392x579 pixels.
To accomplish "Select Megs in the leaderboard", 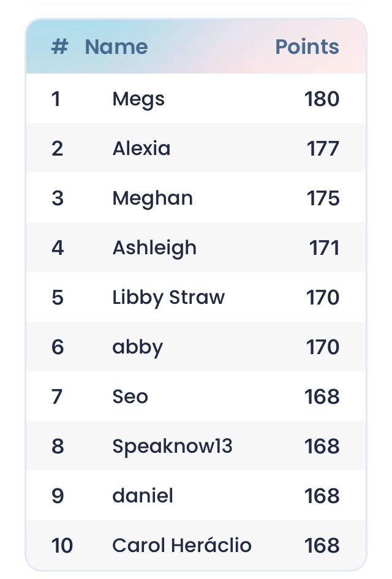I will click(x=138, y=99).
